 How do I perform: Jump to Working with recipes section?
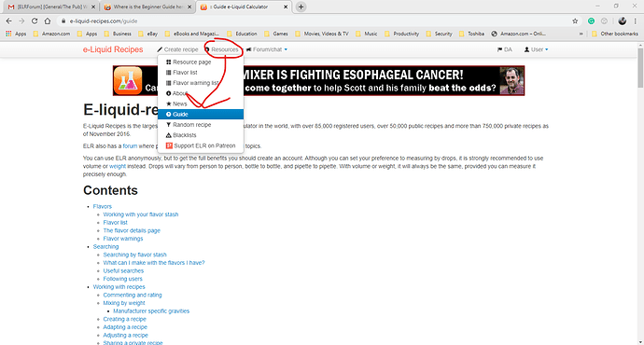click(x=119, y=287)
